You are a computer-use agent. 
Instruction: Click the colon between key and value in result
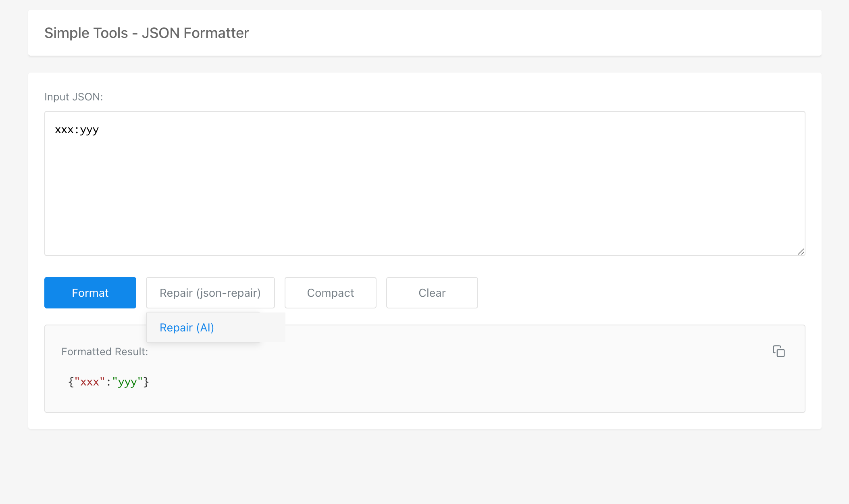(x=108, y=382)
